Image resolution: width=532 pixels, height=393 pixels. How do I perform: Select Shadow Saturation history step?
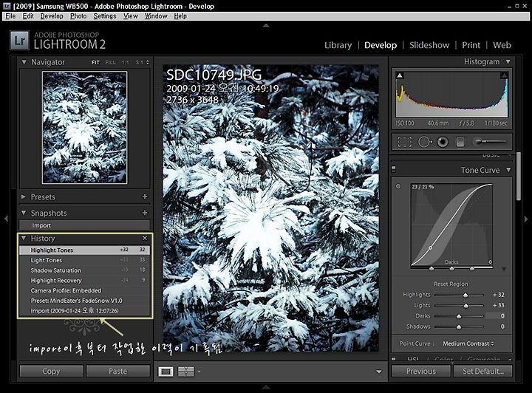[84, 270]
